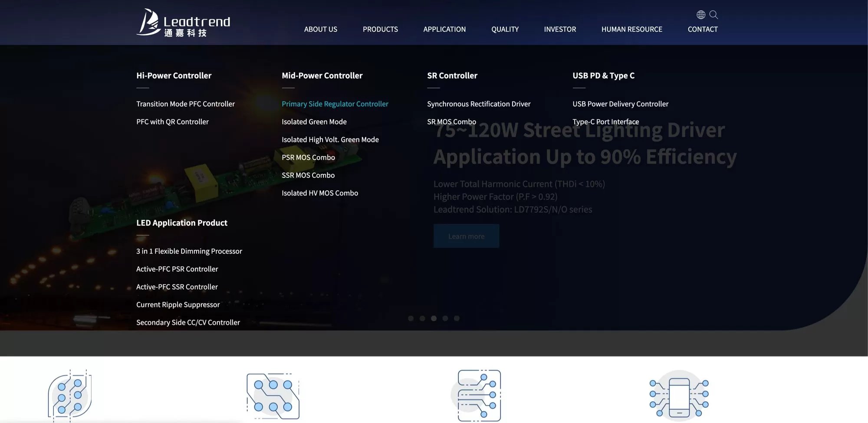The image size is (868, 423).
Task: Open Active-PFC PSR Controller link
Action: click(177, 269)
